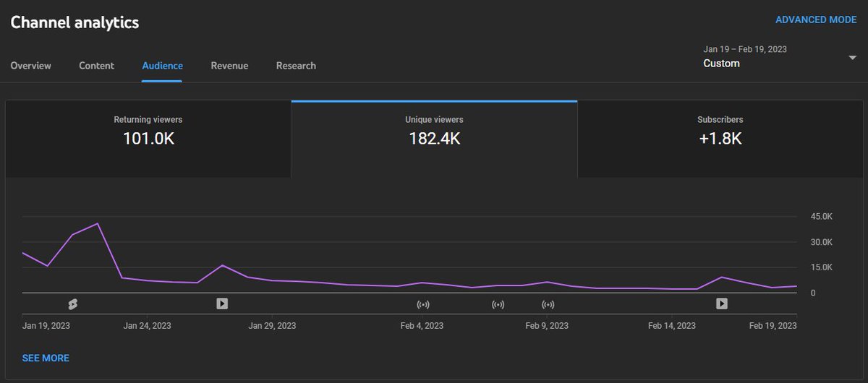Screen dimensions: 868x383
Task: Click the Channel analytics heading
Action: pos(75,22)
